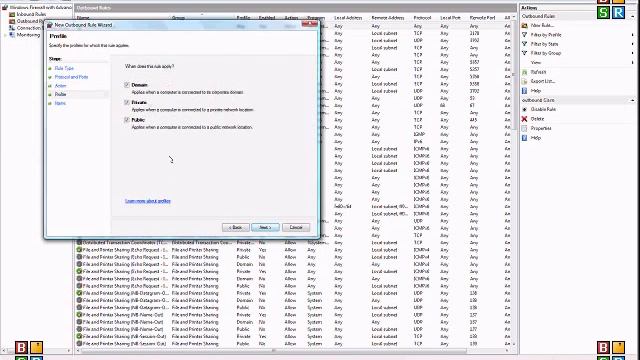The width and height of the screenshot is (640, 360).
Task: Select Windows Firewall root node icon
Action: [x=5, y=7]
